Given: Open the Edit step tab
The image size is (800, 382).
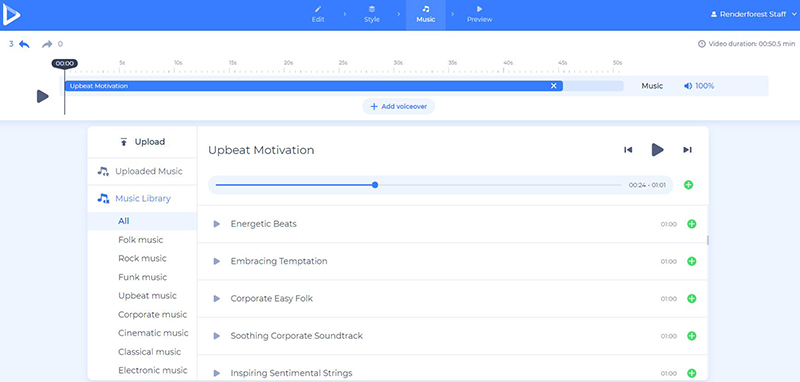Looking at the screenshot, I should click(x=318, y=15).
